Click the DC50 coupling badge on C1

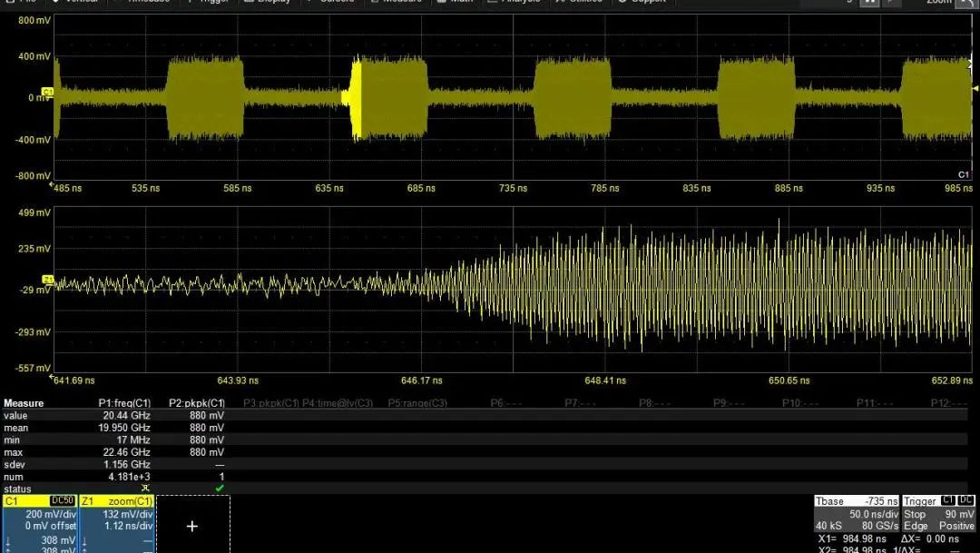click(63, 501)
